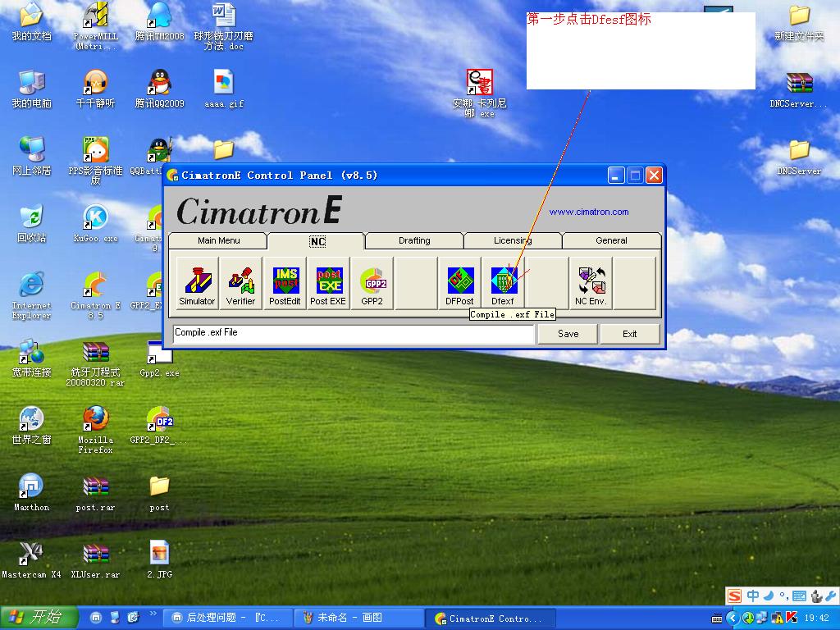Select the PPS影音标准版 shortcut
This screenshot has height=630, width=840.
(x=95, y=160)
